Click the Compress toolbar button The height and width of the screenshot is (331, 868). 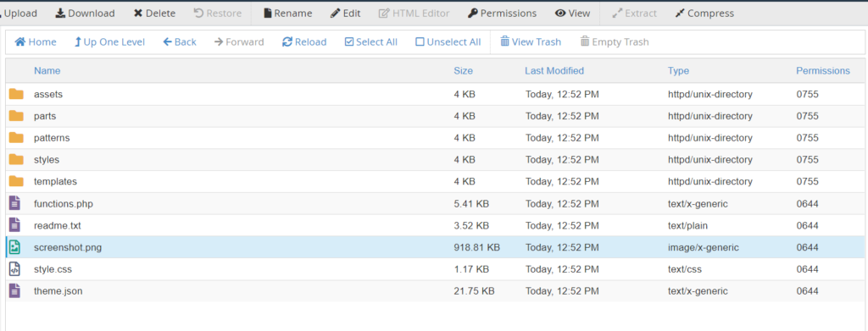(704, 14)
